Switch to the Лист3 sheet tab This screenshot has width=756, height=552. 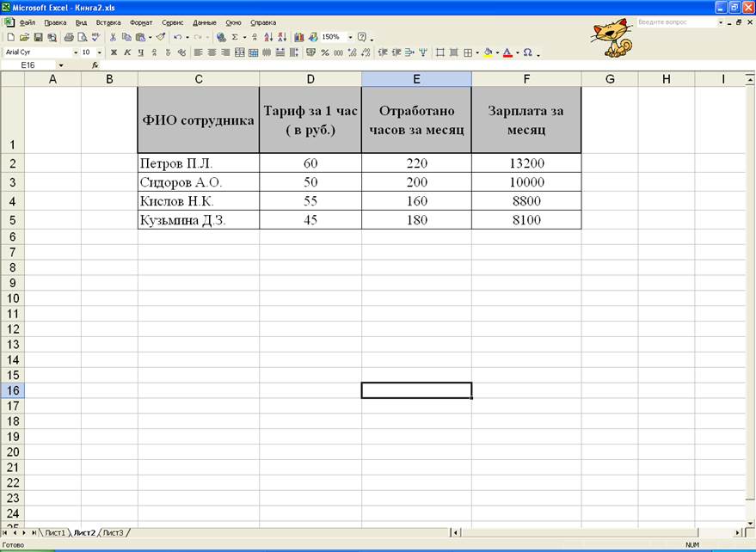114,533
